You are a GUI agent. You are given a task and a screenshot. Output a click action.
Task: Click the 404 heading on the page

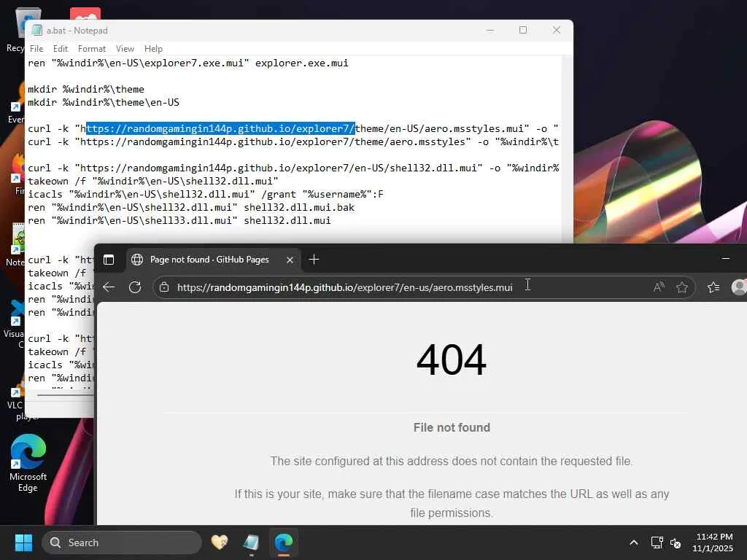tap(451, 360)
